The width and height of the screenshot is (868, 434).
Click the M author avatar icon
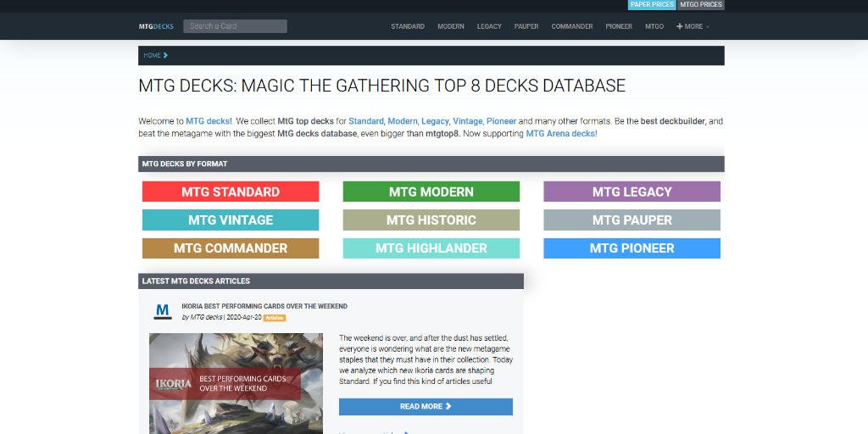point(162,312)
